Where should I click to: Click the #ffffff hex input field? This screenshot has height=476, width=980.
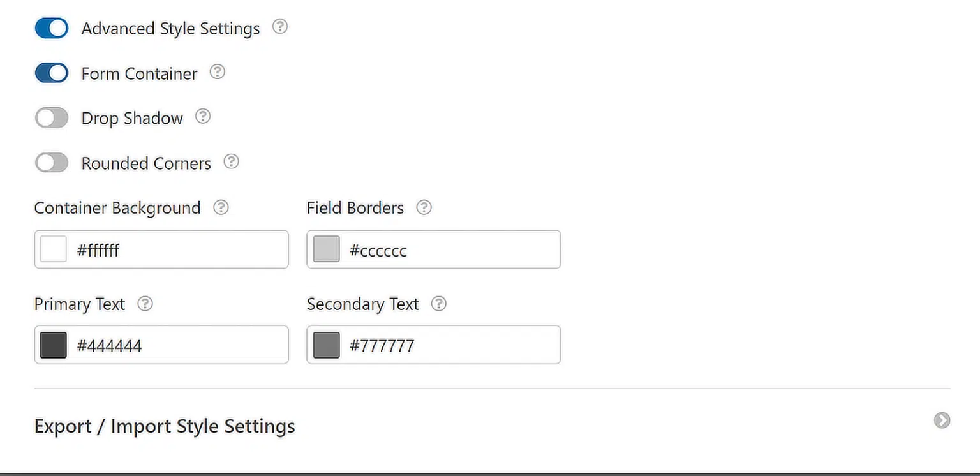tap(179, 250)
